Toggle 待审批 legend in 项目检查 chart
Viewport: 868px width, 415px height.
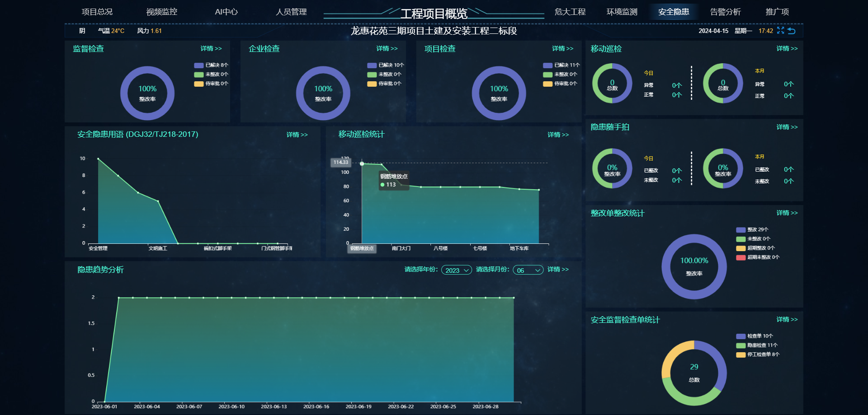pos(560,84)
